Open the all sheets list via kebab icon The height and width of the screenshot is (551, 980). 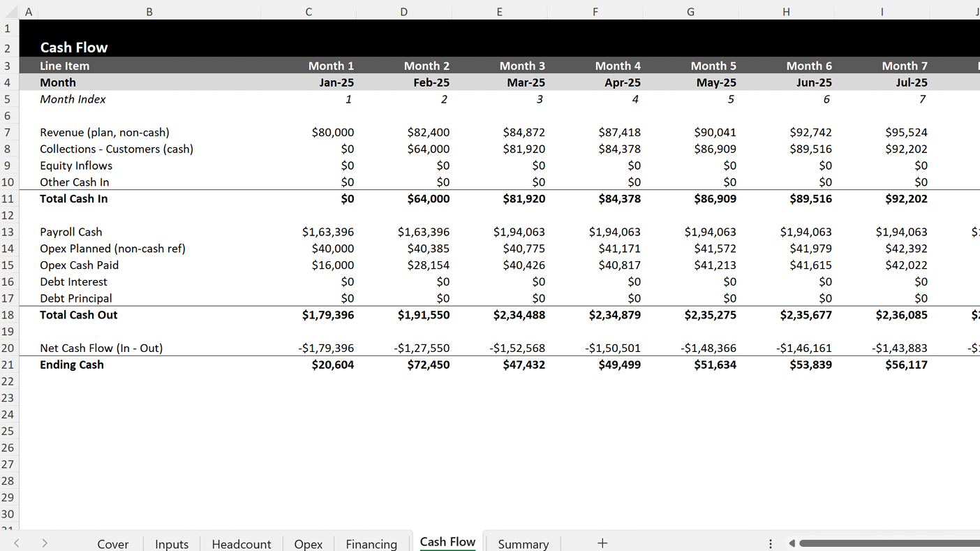771,543
